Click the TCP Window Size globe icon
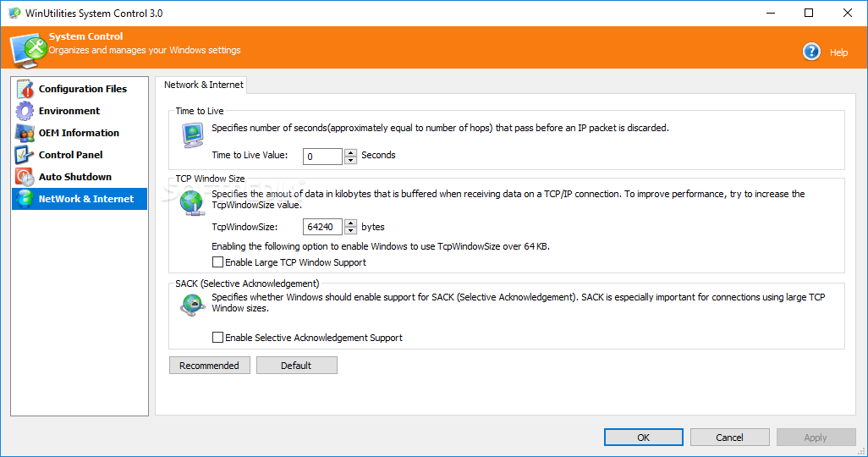The width and height of the screenshot is (868, 457). pyautogui.click(x=192, y=203)
